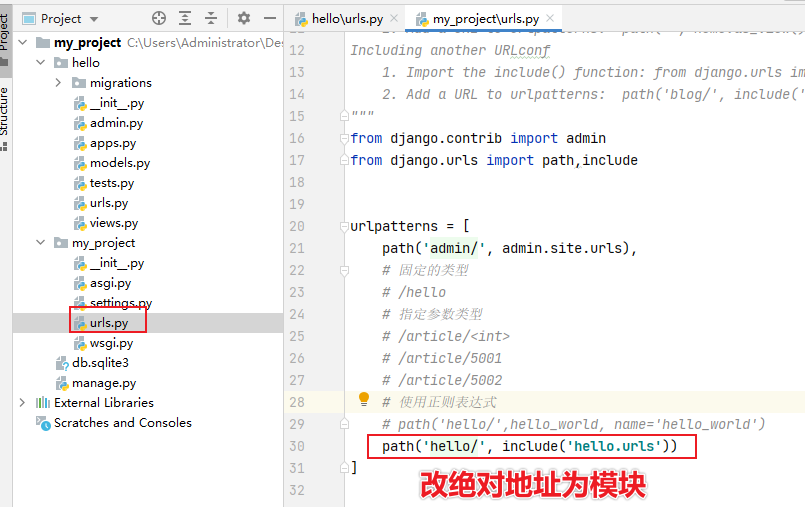Select the migrations folder

121,83
